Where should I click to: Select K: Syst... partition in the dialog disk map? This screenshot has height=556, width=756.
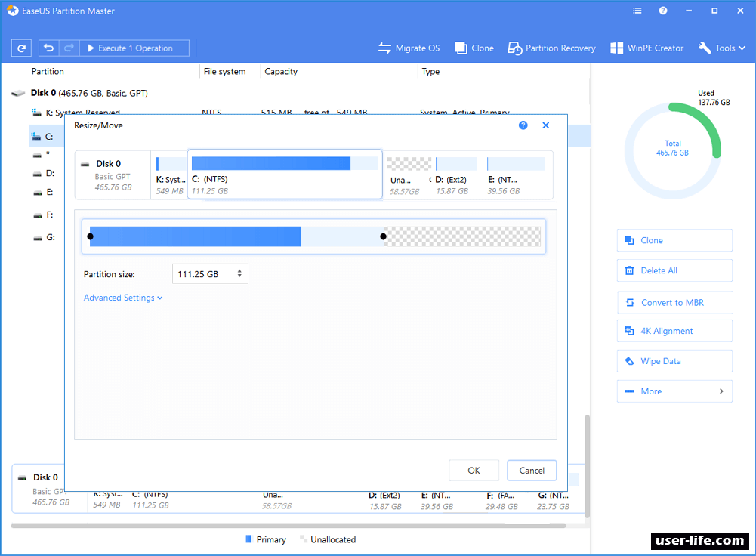170,175
